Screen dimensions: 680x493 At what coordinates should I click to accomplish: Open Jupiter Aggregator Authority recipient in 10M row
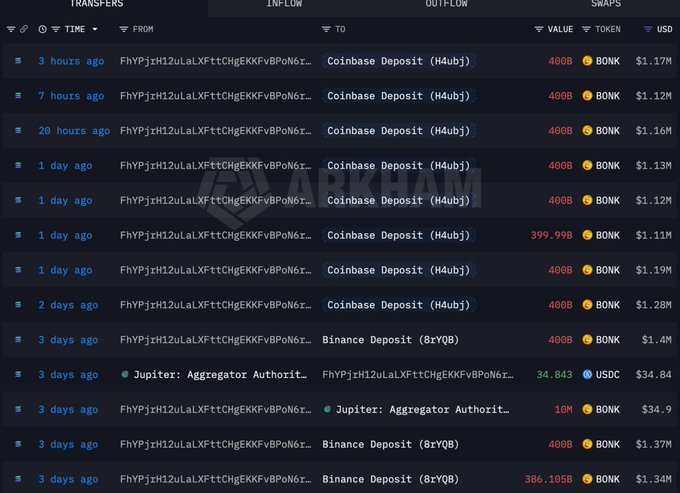[423, 410]
